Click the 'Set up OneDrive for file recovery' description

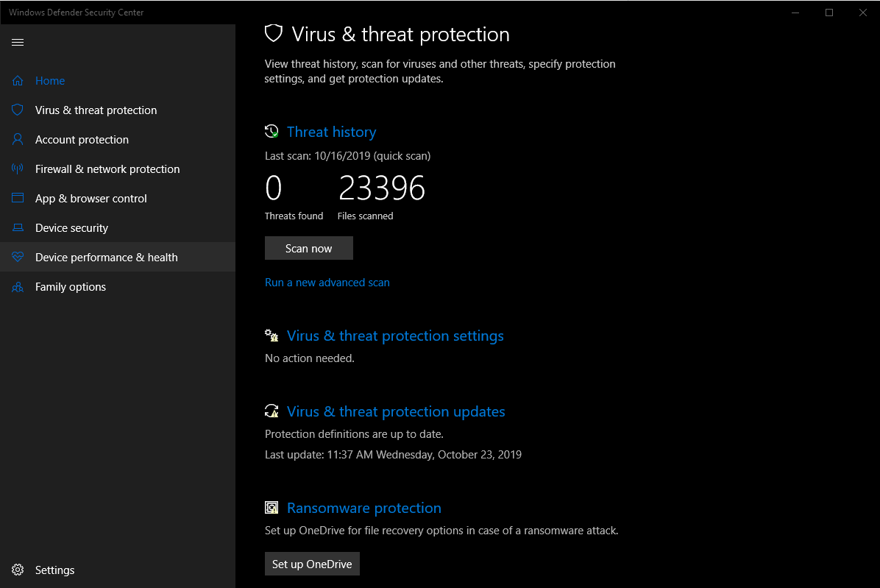point(441,530)
